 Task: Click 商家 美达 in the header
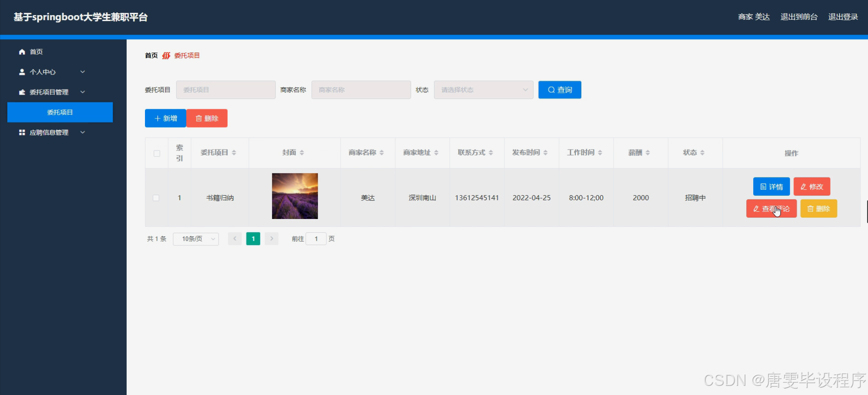[x=754, y=17]
